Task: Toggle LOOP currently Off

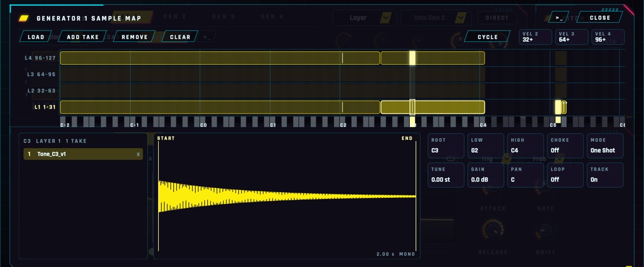Action: pos(566,175)
